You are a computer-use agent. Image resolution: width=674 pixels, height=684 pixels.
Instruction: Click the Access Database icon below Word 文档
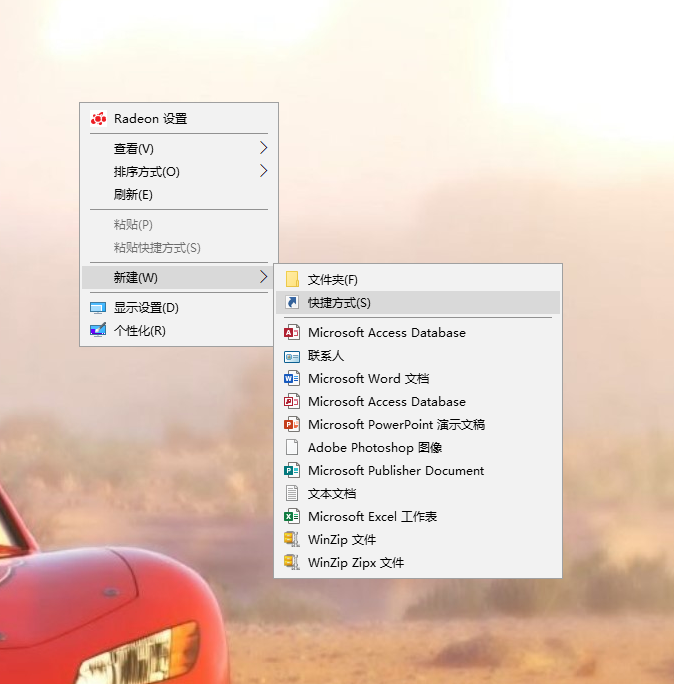pos(292,401)
